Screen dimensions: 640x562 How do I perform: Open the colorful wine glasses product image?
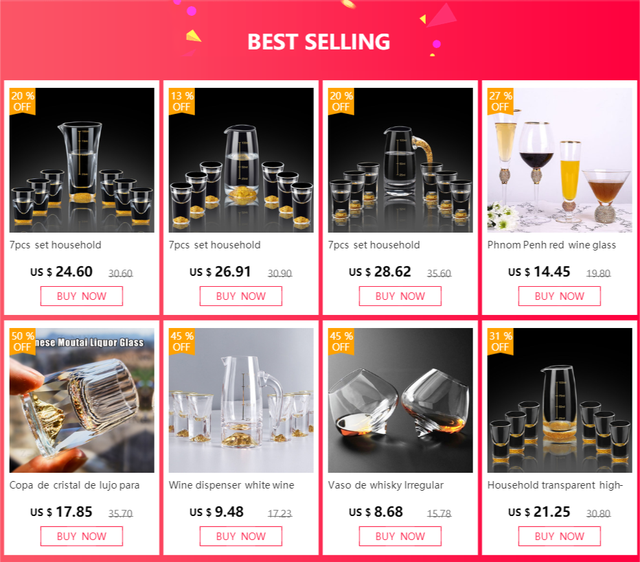560,160
